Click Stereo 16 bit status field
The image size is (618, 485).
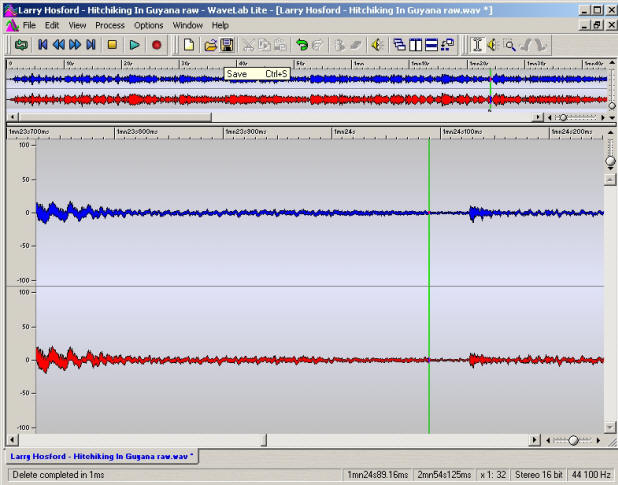point(538,475)
